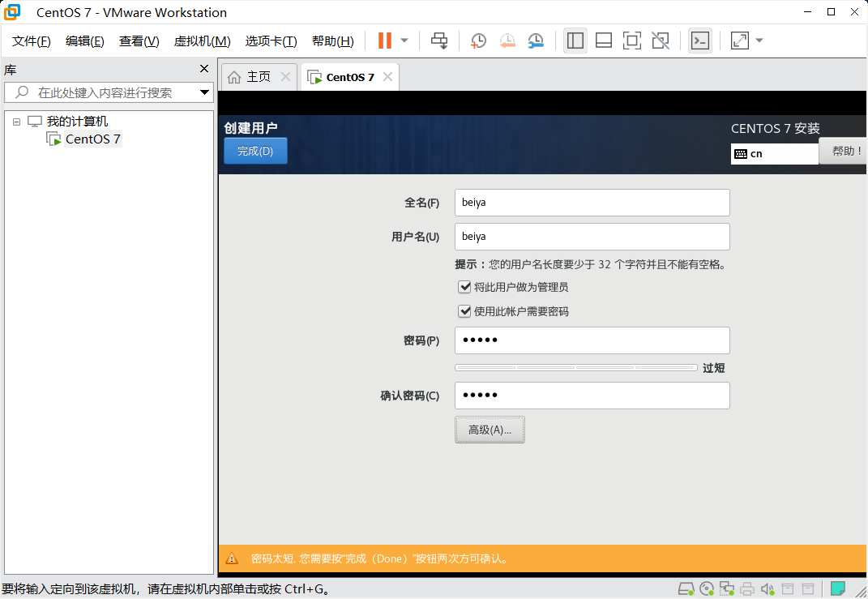
Task: Open the snapshot manager icon
Action: pos(535,41)
